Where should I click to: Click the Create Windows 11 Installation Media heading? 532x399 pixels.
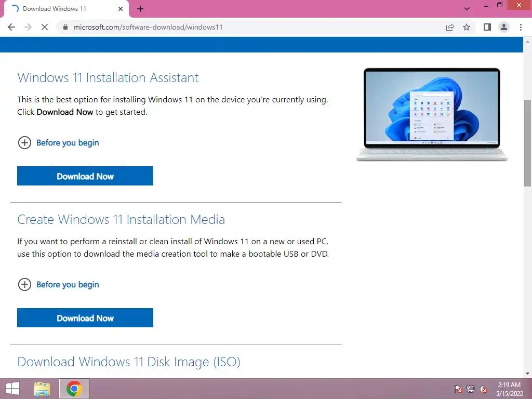[x=121, y=220]
